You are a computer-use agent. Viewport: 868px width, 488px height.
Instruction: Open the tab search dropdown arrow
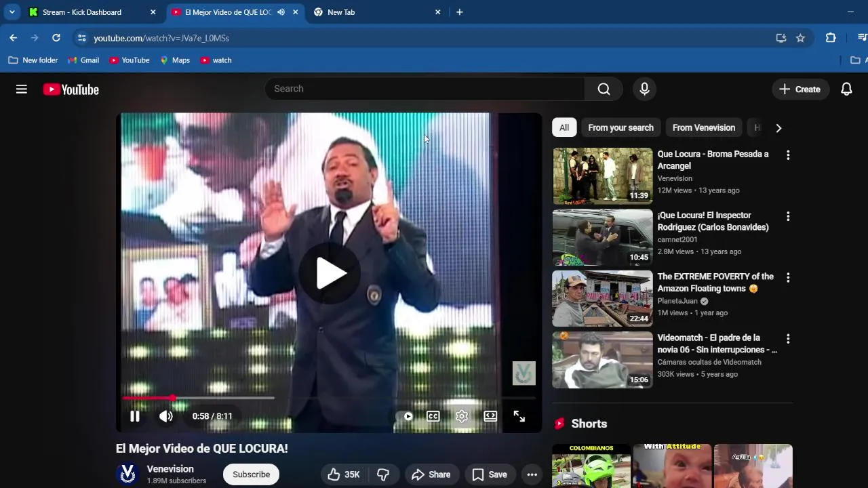(x=12, y=12)
